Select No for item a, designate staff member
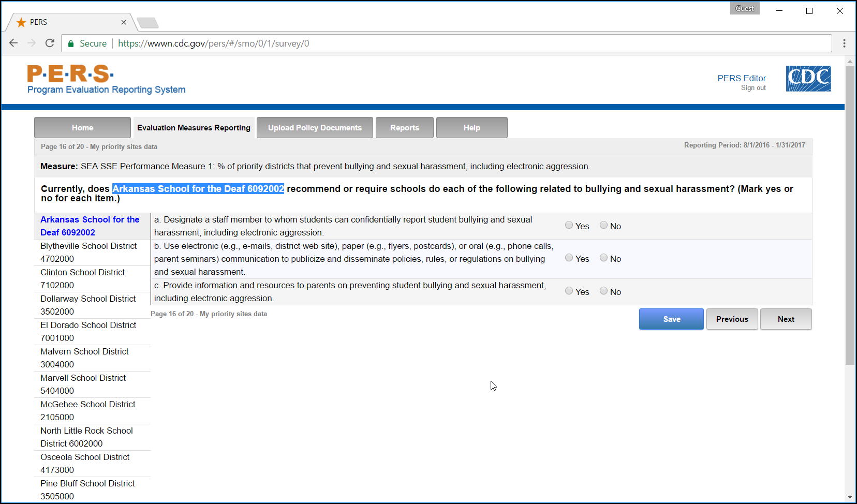The height and width of the screenshot is (504, 857). [x=603, y=225]
